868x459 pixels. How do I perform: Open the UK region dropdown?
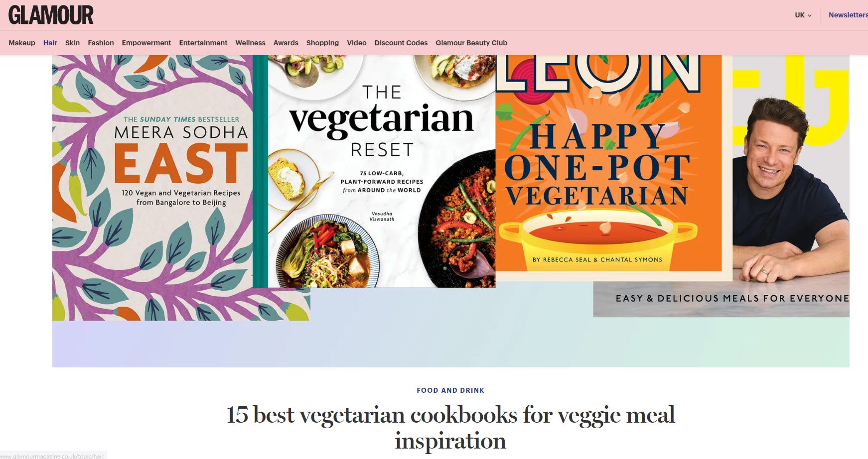(803, 15)
